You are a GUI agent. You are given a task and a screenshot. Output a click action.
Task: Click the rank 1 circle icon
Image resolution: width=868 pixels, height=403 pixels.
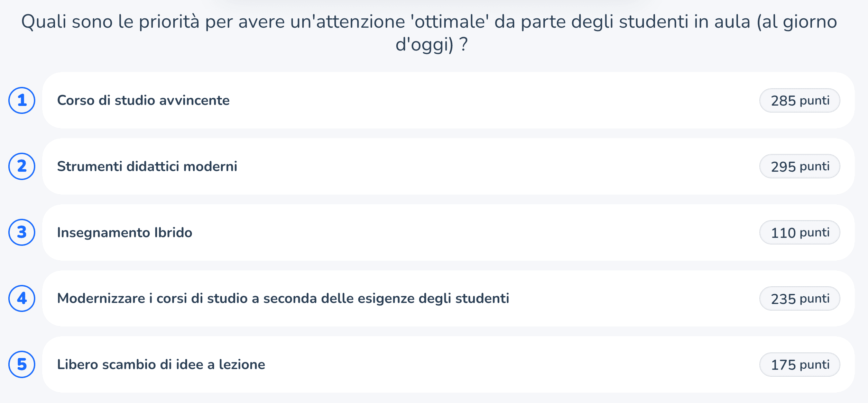[x=22, y=100]
